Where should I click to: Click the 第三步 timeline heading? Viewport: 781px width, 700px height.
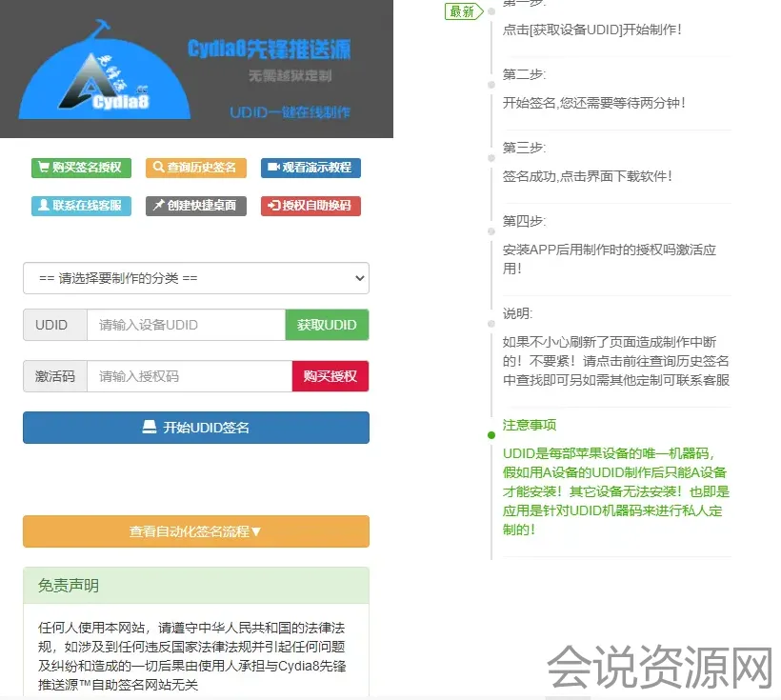point(524,148)
